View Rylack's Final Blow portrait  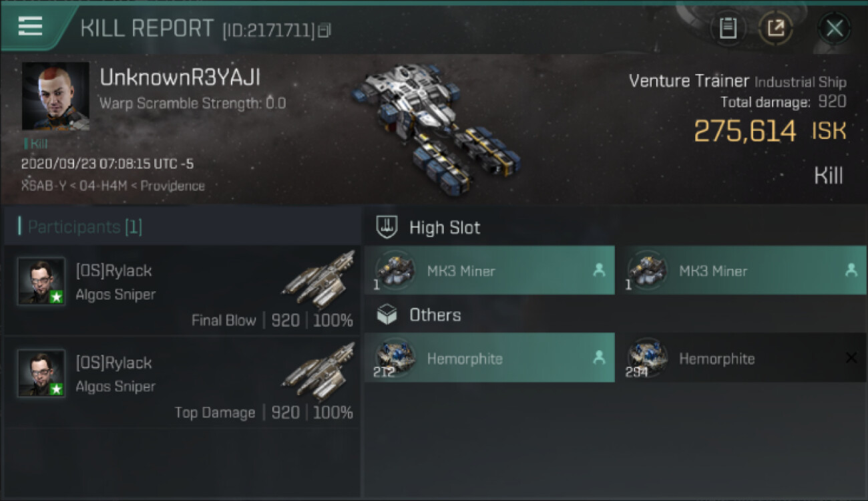coord(41,281)
